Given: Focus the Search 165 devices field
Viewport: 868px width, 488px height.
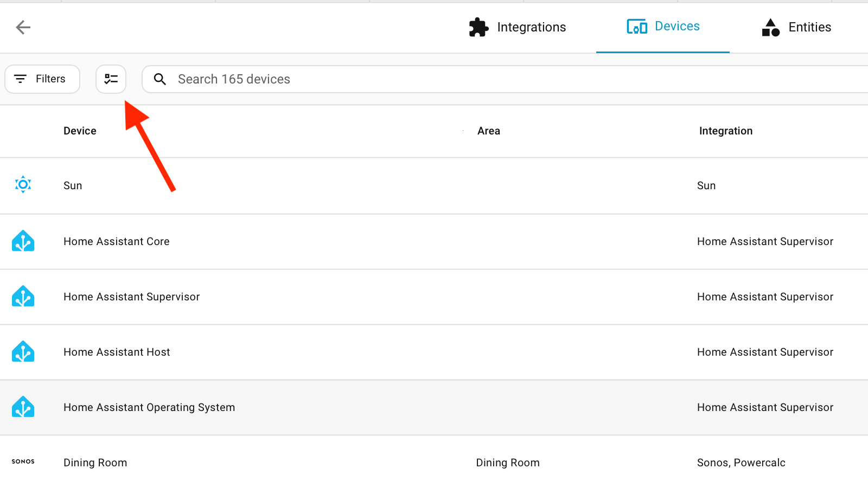Looking at the screenshot, I should (x=505, y=79).
